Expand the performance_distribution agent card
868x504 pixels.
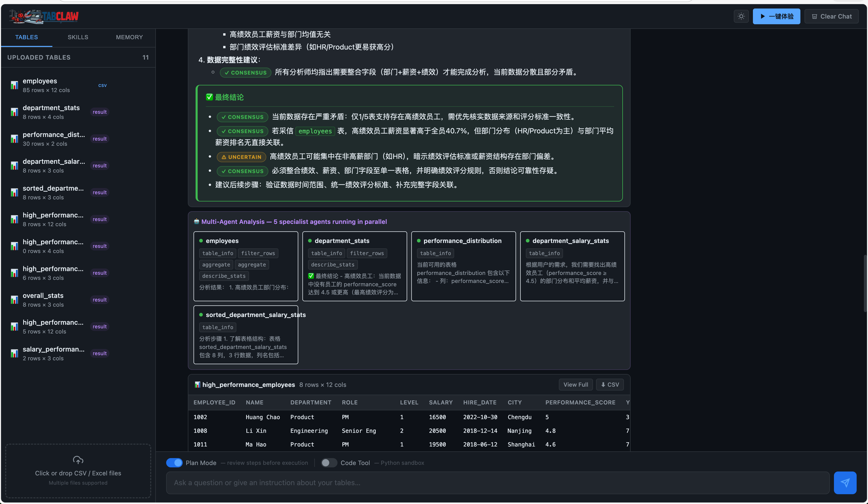[463, 266]
